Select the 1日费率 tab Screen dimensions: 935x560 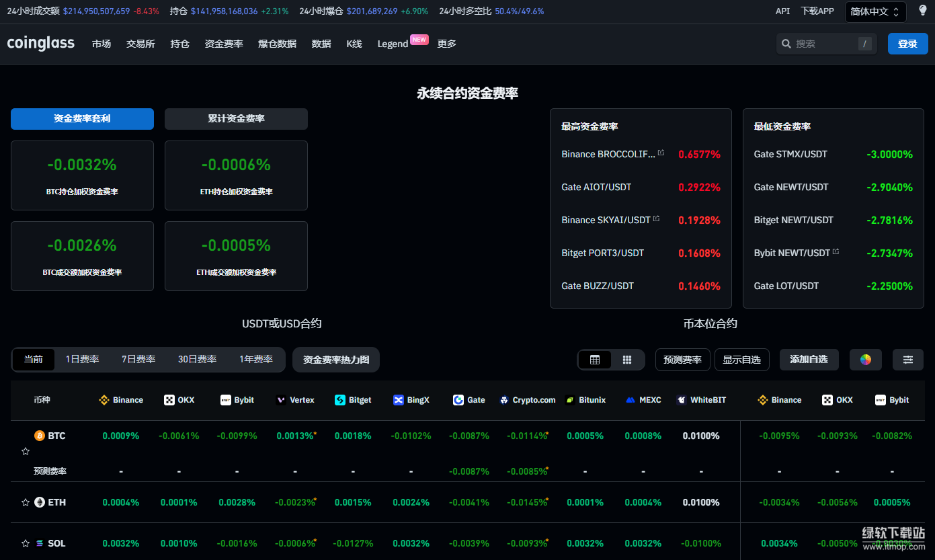(82, 360)
